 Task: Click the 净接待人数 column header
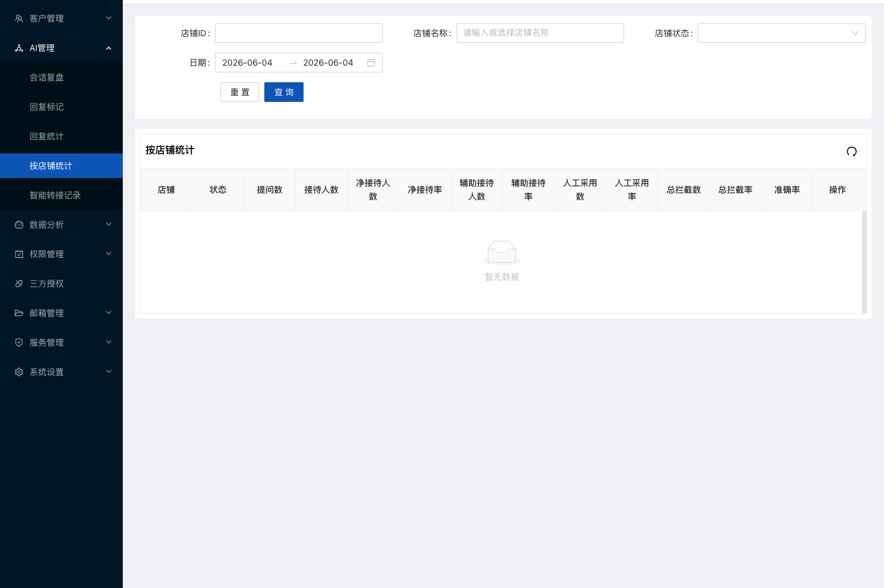[373, 190]
